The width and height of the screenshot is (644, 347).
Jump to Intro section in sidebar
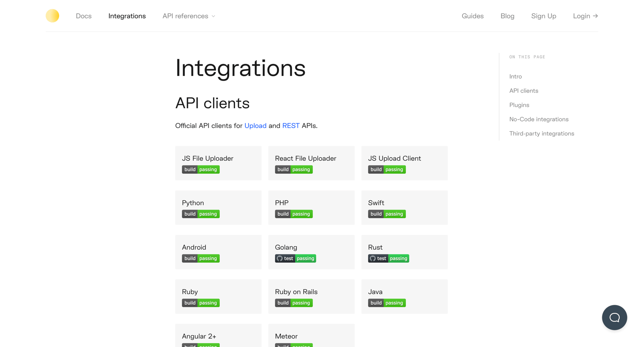coord(515,77)
